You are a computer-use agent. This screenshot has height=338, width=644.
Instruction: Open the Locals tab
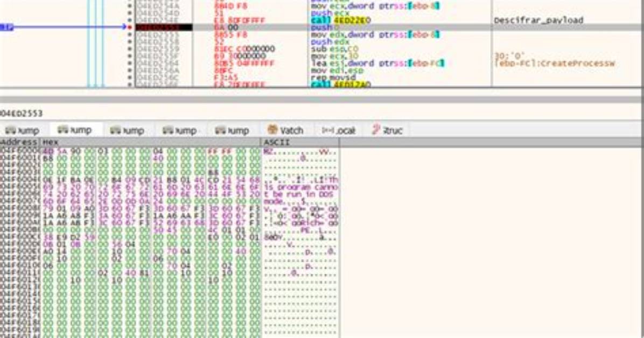pyautogui.click(x=339, y=131)
